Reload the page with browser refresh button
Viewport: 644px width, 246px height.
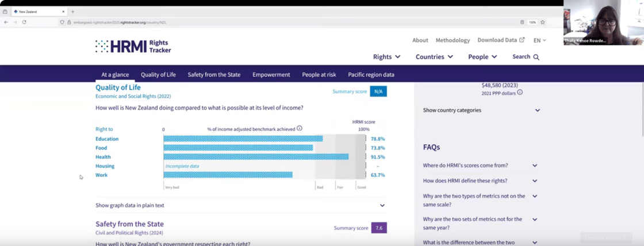coord(24,22)
